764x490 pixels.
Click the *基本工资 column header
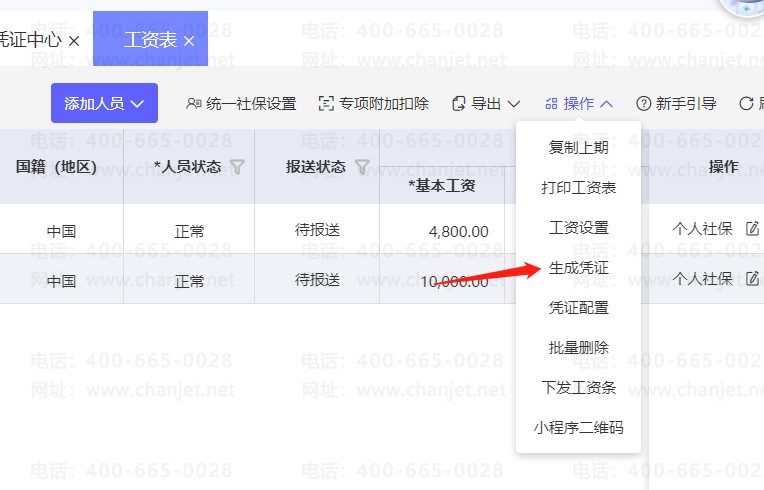[x=442, y=185]
